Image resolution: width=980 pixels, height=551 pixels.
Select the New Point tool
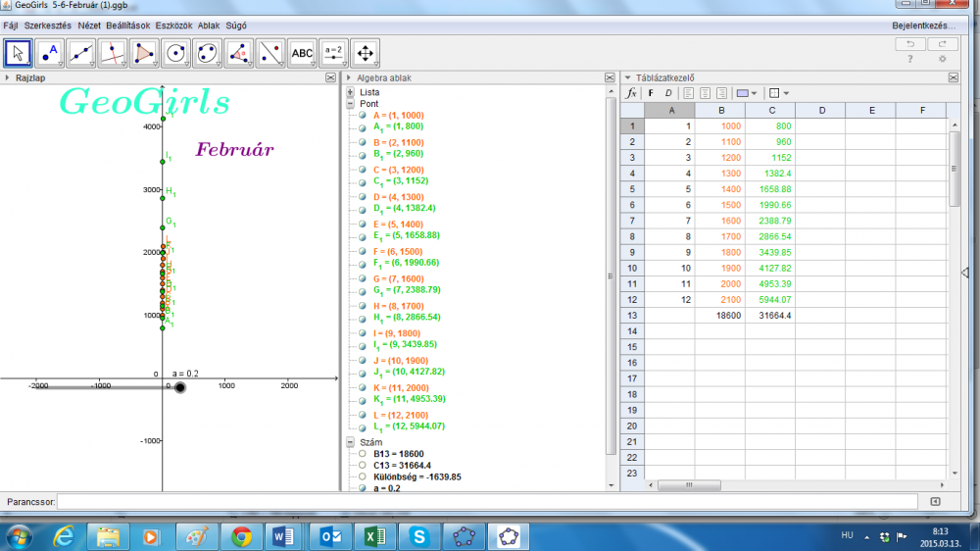coord(50,53)
